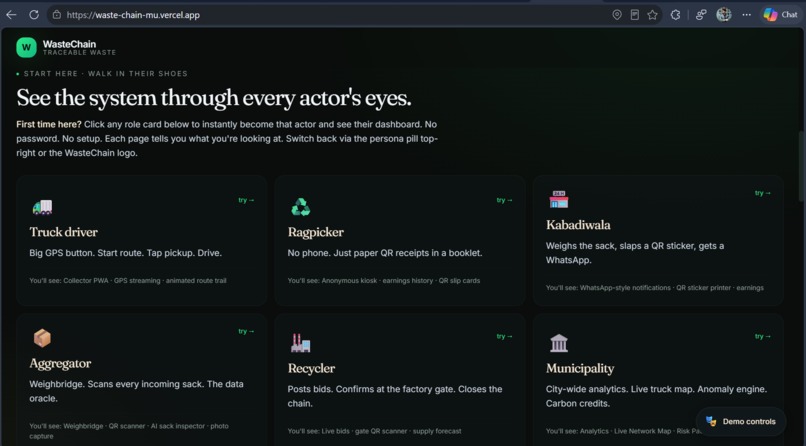Click the page vertical scrollbar
Screen dimensions: 806x446
pyautogui.click(x=802, y=167)
